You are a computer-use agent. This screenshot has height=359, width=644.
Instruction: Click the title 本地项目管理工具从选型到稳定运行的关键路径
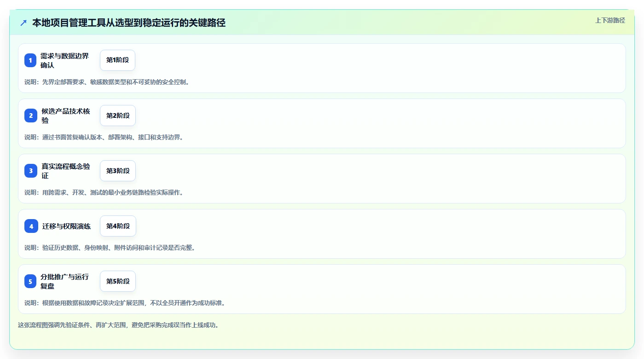[x=129, y=23]
